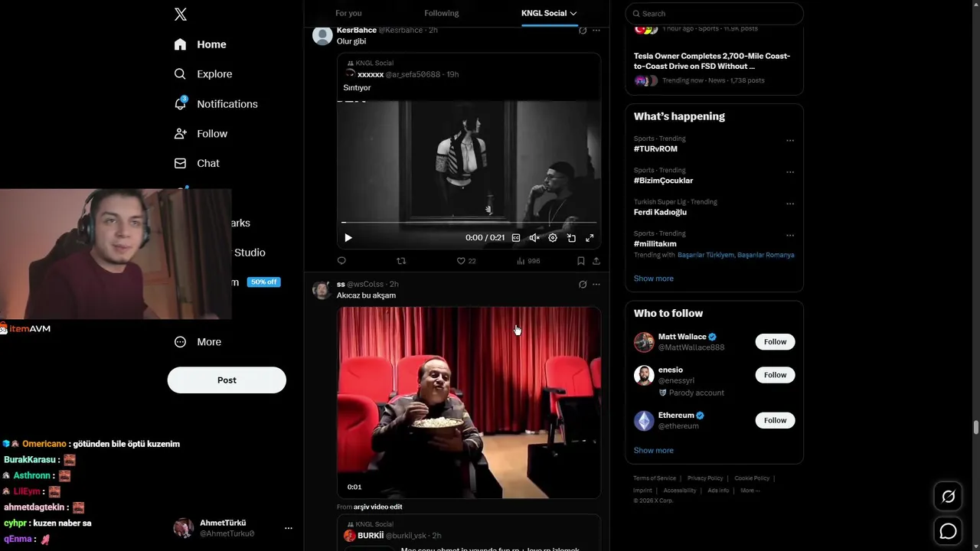Screen dimensions: 980x551
Task: Like the Olur gibi post with 22 likes
Action: [x=466, y=261]
